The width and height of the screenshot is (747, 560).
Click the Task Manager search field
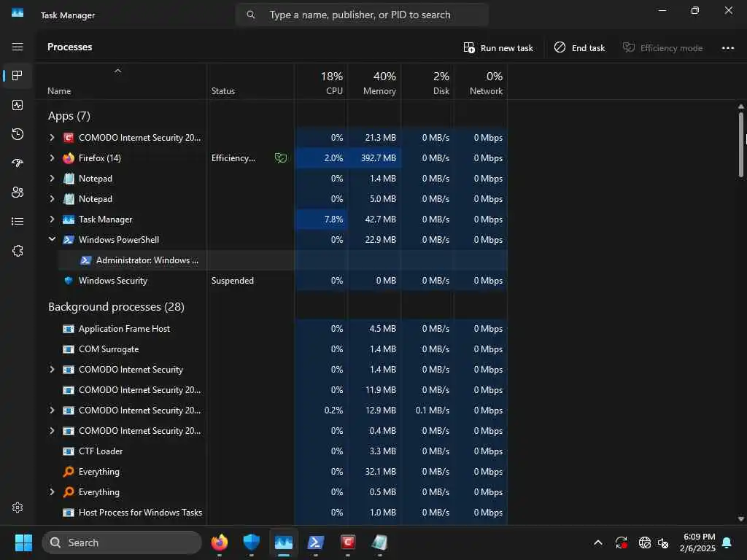tap(362, 15)
